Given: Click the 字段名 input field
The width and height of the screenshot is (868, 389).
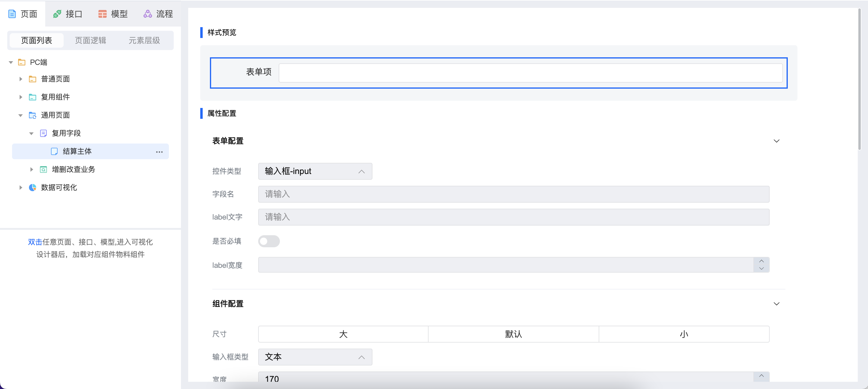Looking at the screenshot, I should (514, 194).
